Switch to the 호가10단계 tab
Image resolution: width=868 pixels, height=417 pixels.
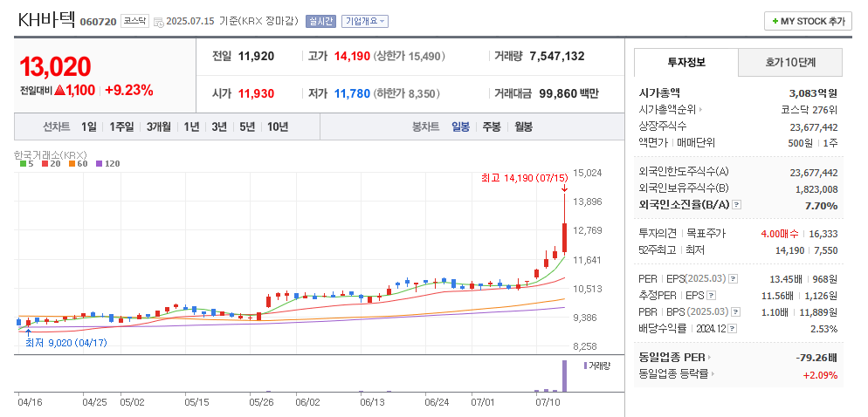coord(790,62)
